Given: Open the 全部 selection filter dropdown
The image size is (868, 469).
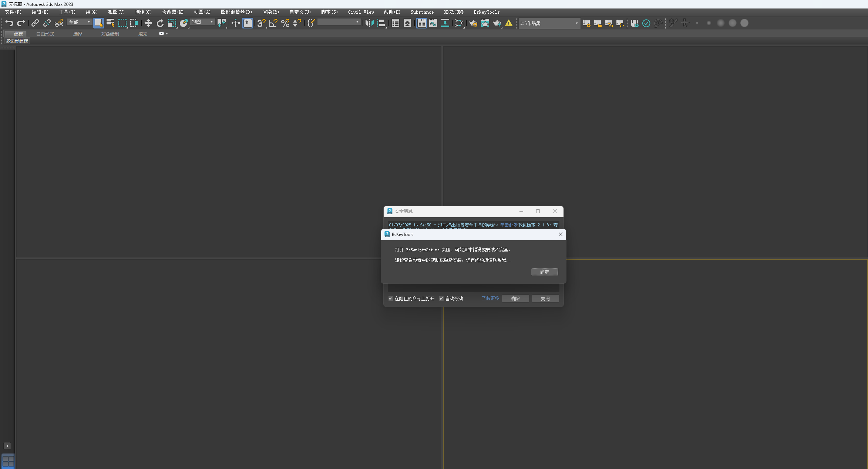Looking at the screenshot, I should [x=79, y=22].
